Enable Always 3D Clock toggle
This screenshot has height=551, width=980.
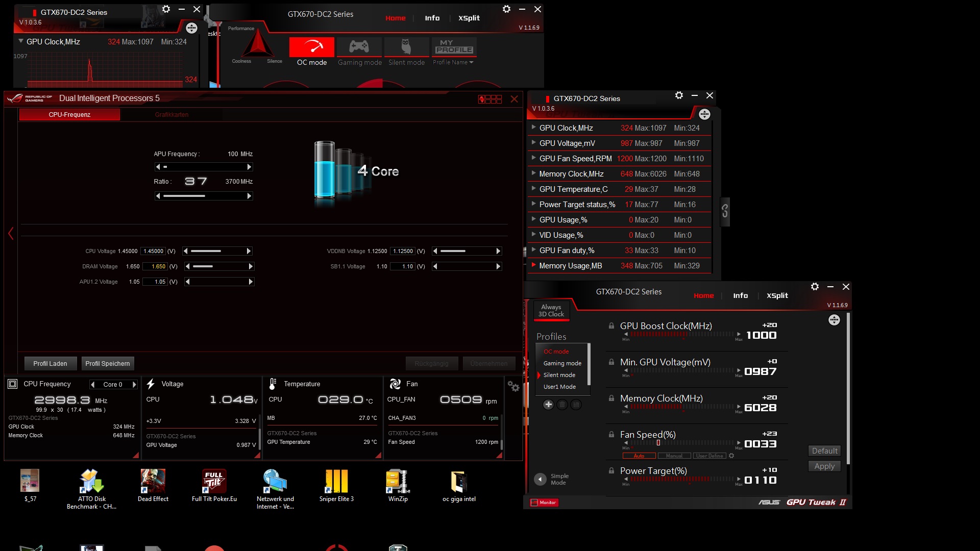551,310
